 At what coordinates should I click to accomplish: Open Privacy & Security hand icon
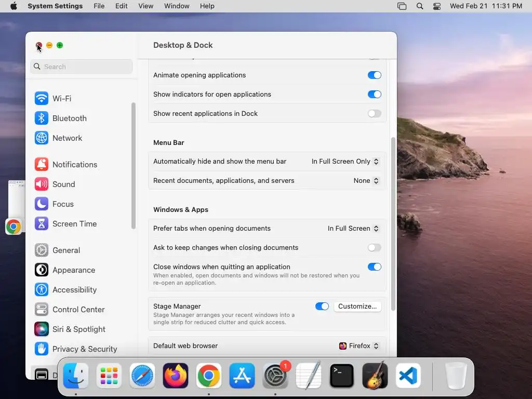point(42,349)
